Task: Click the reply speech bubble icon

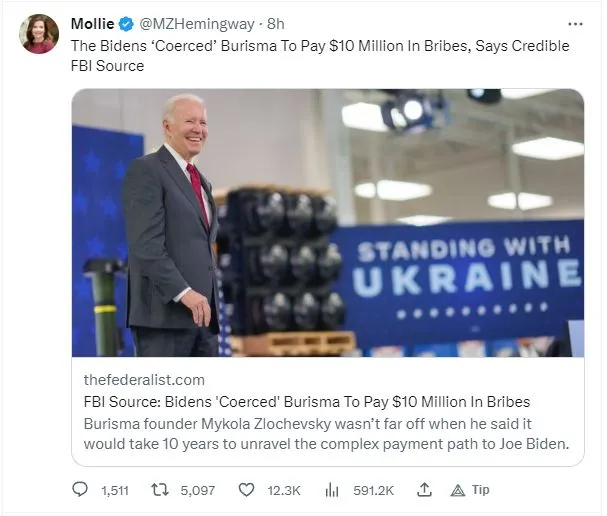Action: 81,490
